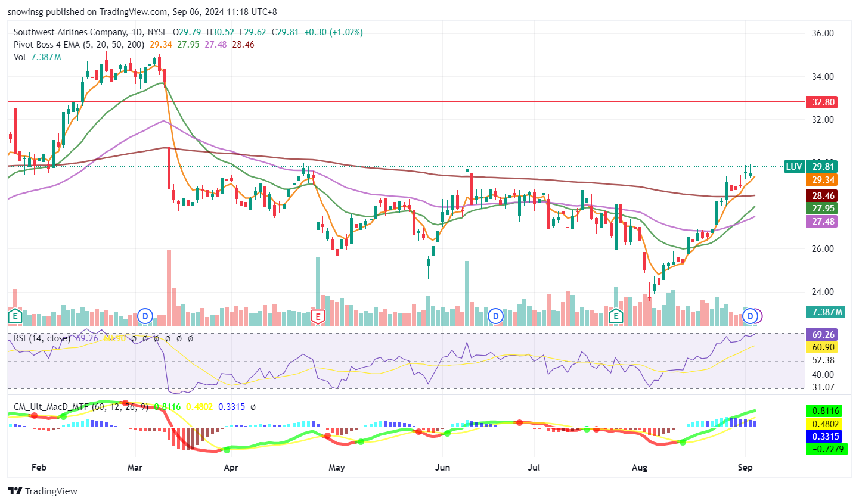Viewport: 859px width, 504px height.
Task: Click the green 27.95 axis label
Action: (823, 209)
